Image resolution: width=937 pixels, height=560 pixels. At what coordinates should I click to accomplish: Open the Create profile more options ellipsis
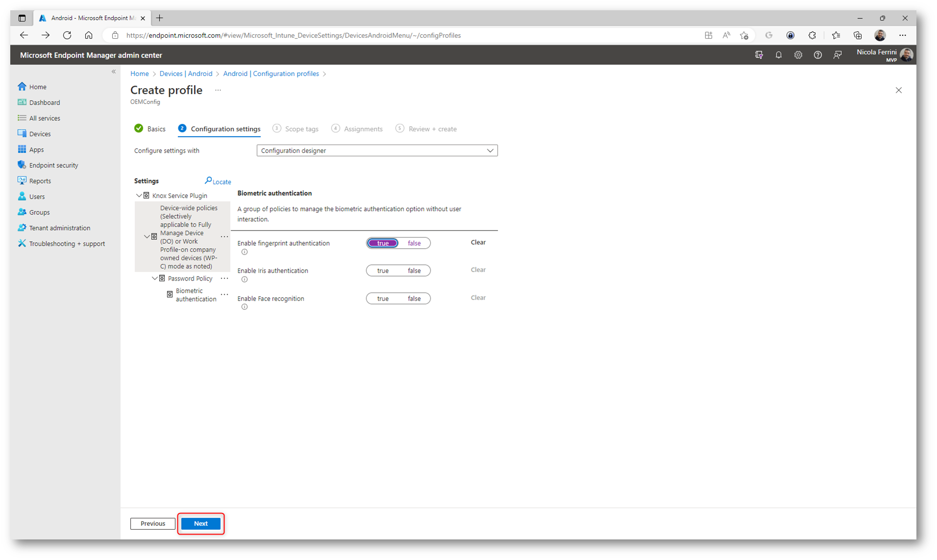218,90
